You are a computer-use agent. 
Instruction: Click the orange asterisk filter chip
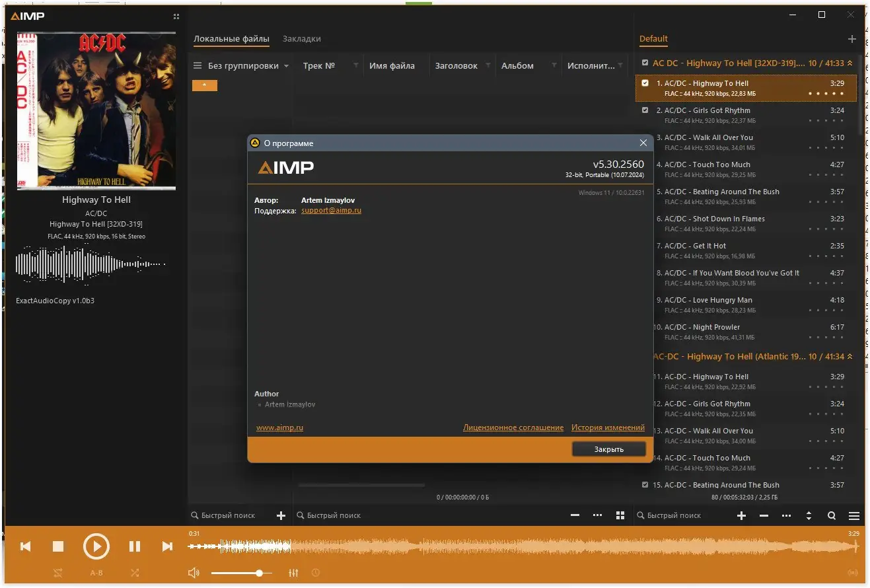(205, 85)
